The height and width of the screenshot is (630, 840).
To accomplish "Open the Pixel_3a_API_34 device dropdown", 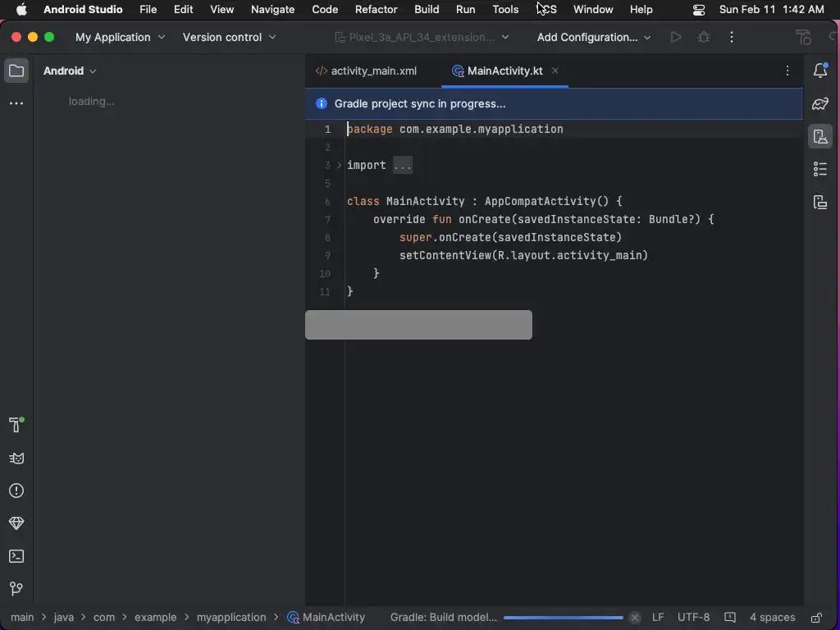I will [422, 37].
